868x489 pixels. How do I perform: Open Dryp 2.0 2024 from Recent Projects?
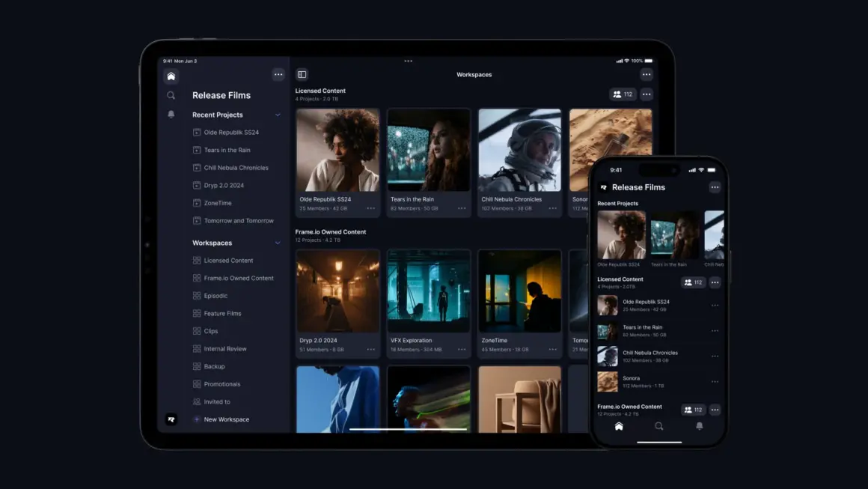[x=224, y=186]
